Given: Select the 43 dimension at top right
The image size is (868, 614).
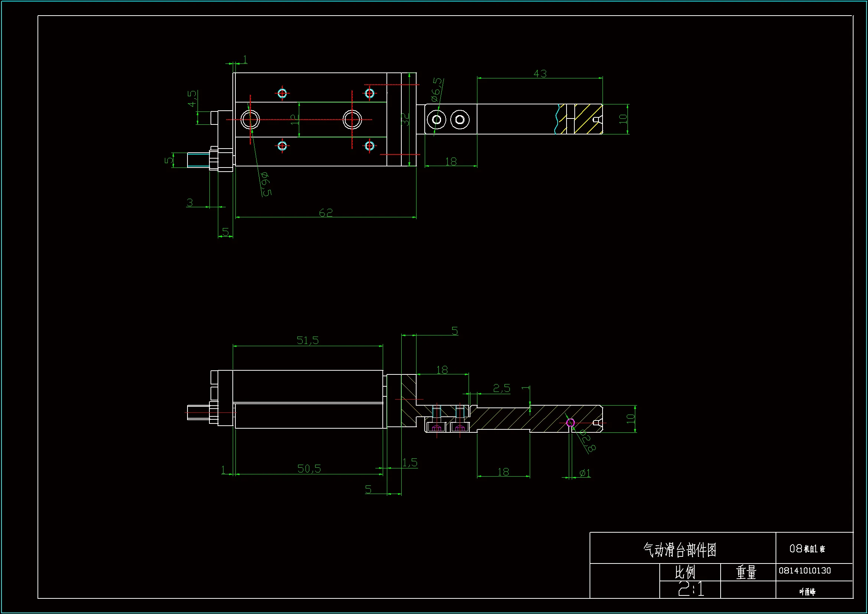Looking at the screenshot, I should pyautogui.click(x=540, y=74).
